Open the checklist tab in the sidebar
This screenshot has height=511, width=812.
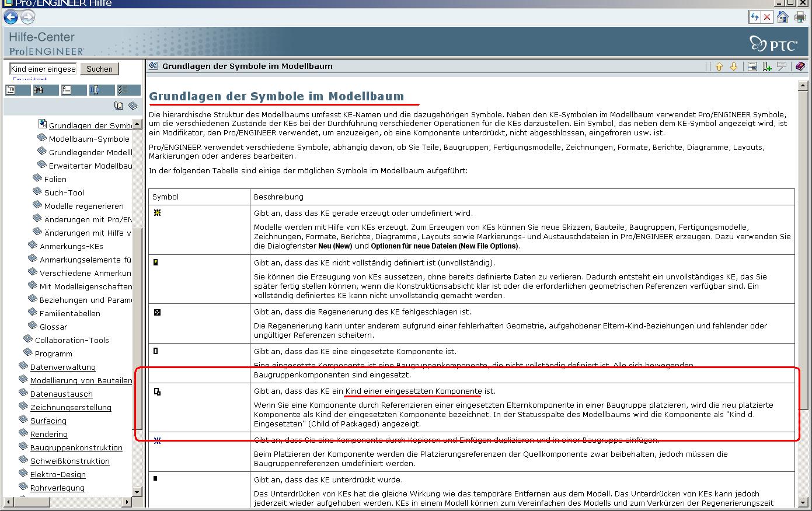point(128,90)
